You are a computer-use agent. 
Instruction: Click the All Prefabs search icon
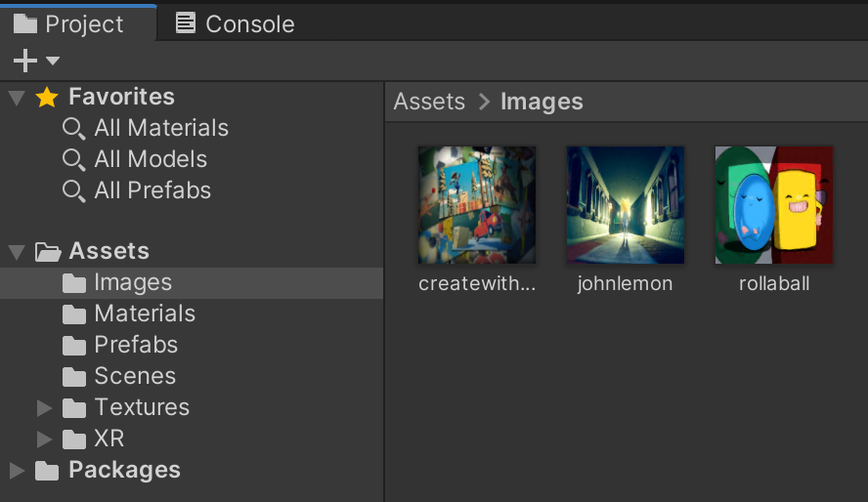click(74, 190)
